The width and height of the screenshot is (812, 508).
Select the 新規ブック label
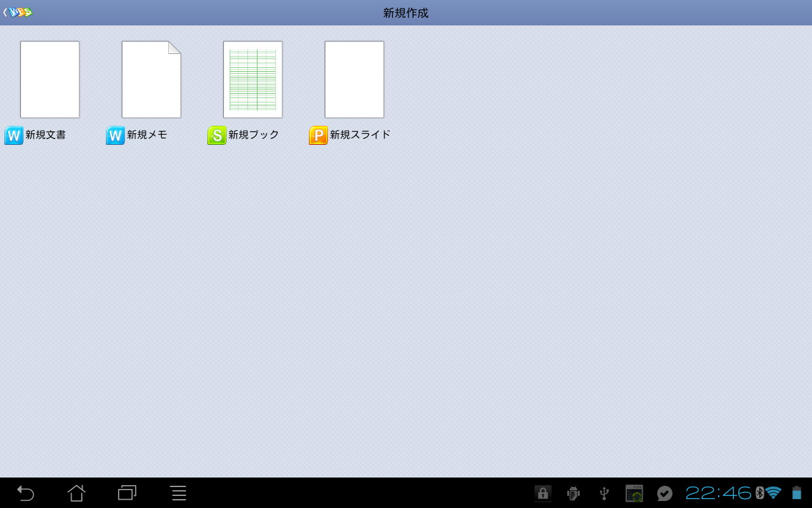(x=254, y=135)
